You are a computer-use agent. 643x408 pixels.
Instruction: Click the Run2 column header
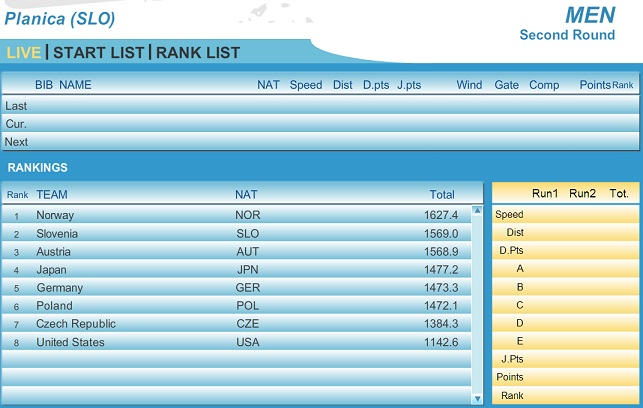coord(582,193)
